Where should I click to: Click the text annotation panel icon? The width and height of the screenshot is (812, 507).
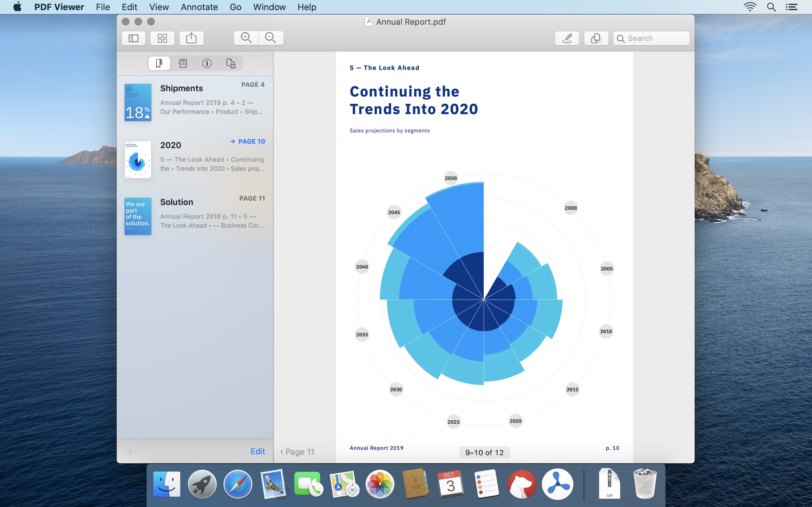(182, 63)
